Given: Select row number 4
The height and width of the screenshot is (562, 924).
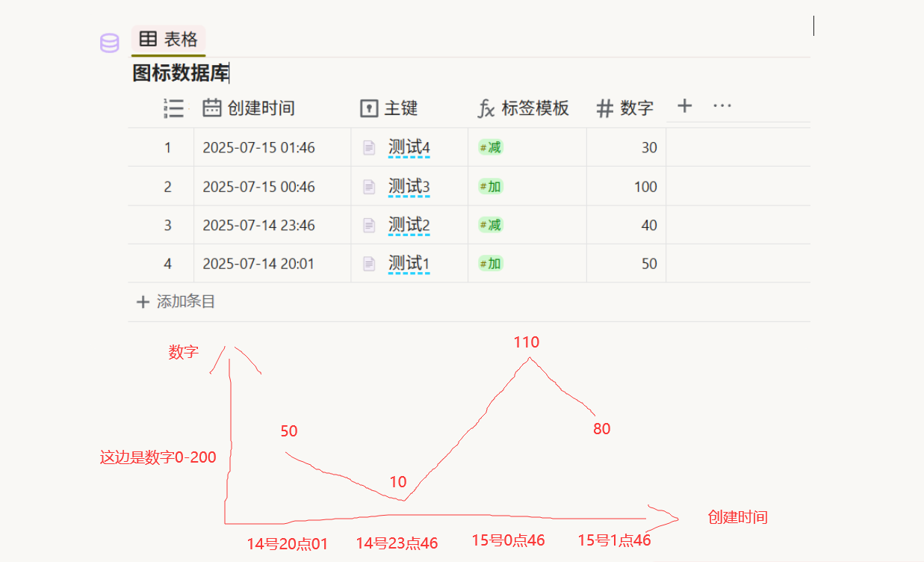Looking at the screenshot, I should (168, 263).
